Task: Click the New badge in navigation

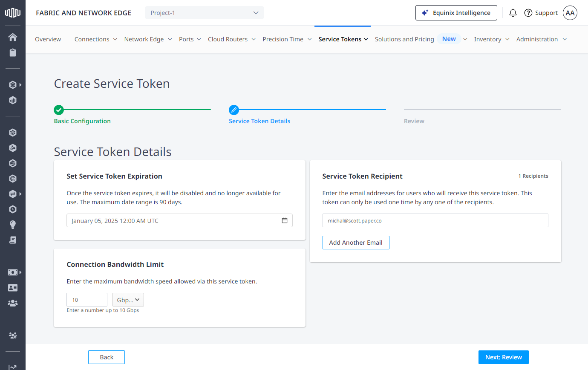Action: [x=449, y=39]
